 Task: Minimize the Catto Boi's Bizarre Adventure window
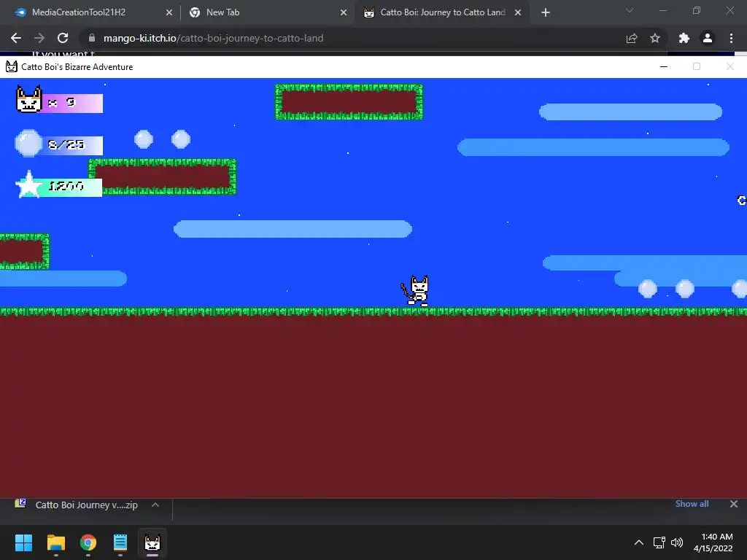[x=664, y=66]
